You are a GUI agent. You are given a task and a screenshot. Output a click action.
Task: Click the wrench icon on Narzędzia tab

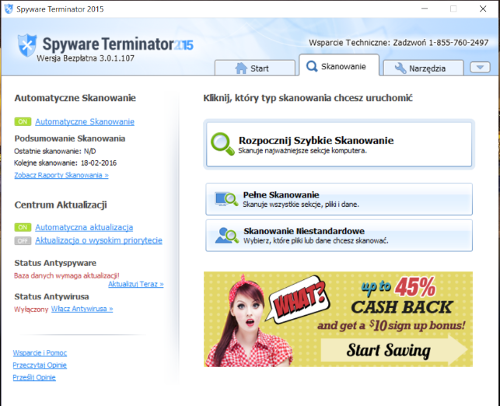(x=400, y=68)
